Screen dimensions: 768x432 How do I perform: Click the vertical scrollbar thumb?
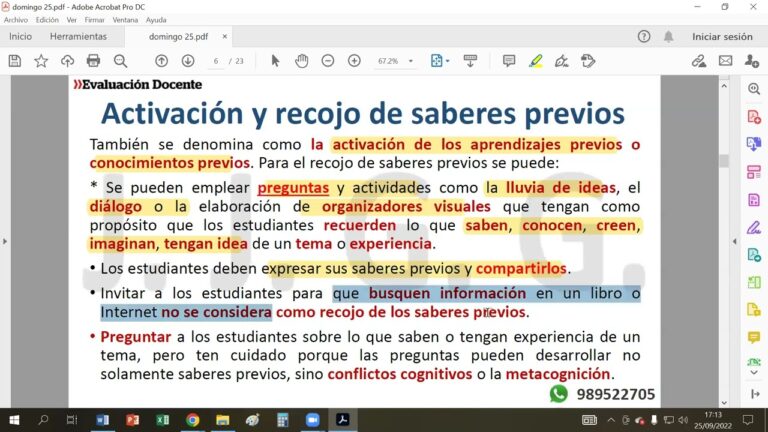tap(724, 161)
